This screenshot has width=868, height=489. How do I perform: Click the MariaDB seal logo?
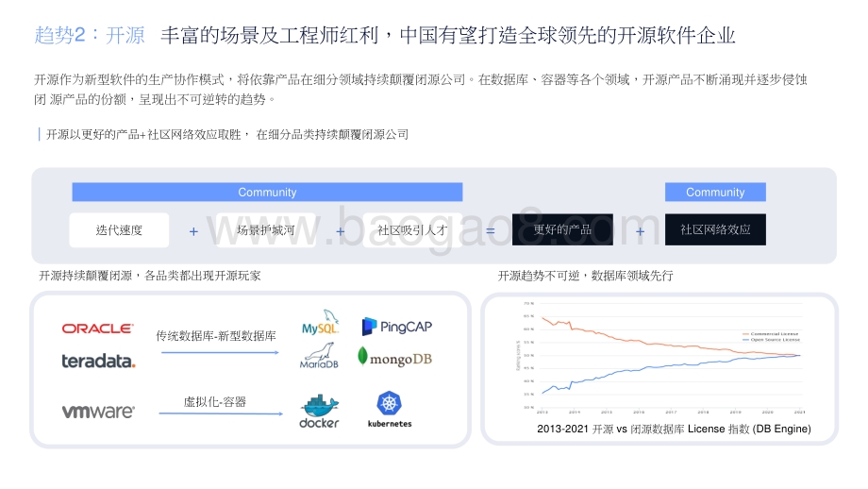[x=320, y=356]
